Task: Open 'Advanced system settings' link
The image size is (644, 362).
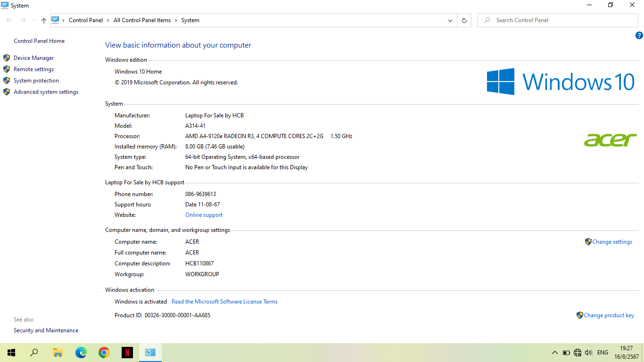Action: tap(46, 92)
